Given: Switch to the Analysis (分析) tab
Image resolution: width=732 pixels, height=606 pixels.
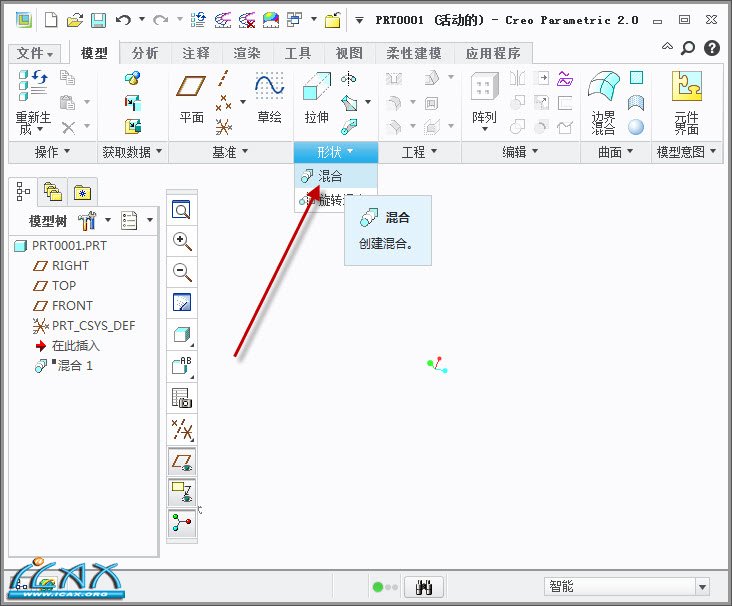Looking at the screenshot, I should pyautogui.click(x=145, y=53).
